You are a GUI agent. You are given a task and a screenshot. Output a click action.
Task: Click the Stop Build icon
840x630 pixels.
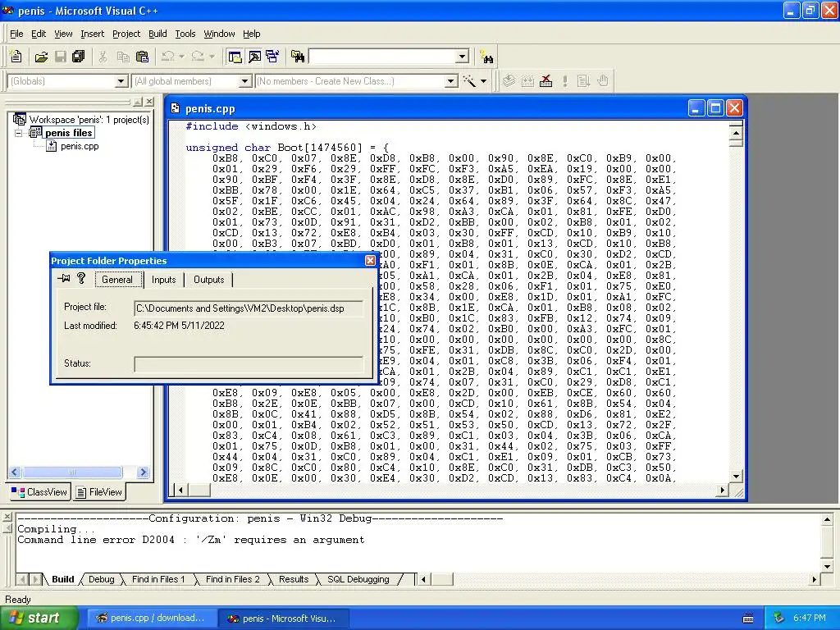[546, 81]
